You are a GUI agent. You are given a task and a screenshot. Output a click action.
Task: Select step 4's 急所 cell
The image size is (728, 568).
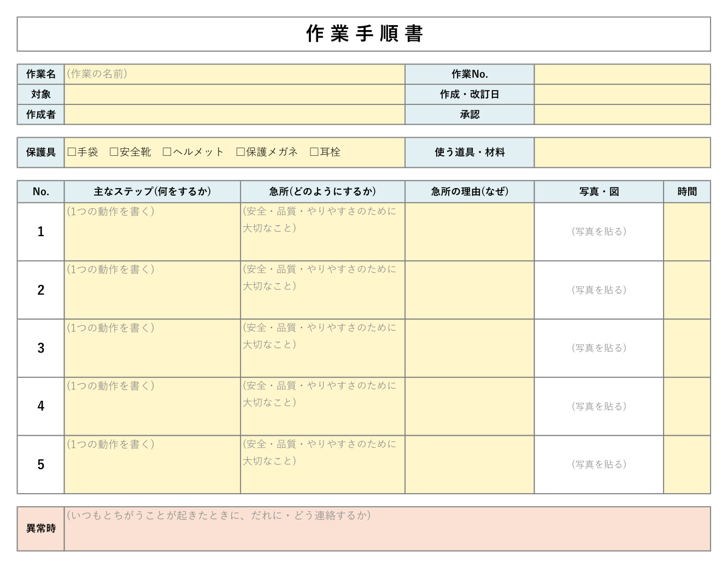(x=322, y=406)
